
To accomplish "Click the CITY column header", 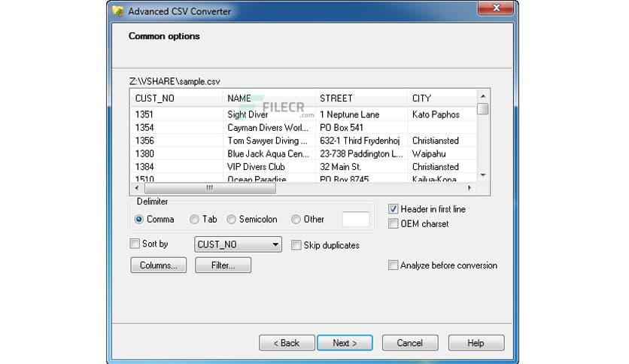I will (x=442, y=99).
